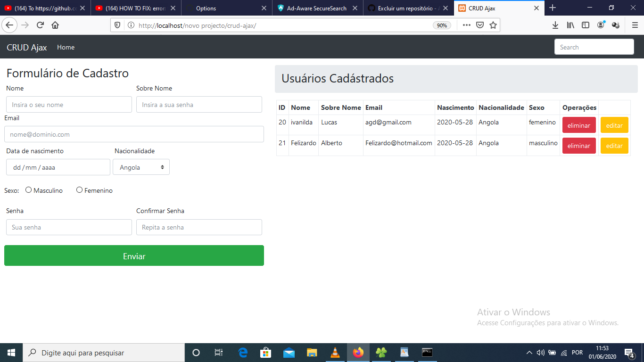
Task: Go to the browser home page
Action: [56, 25]
